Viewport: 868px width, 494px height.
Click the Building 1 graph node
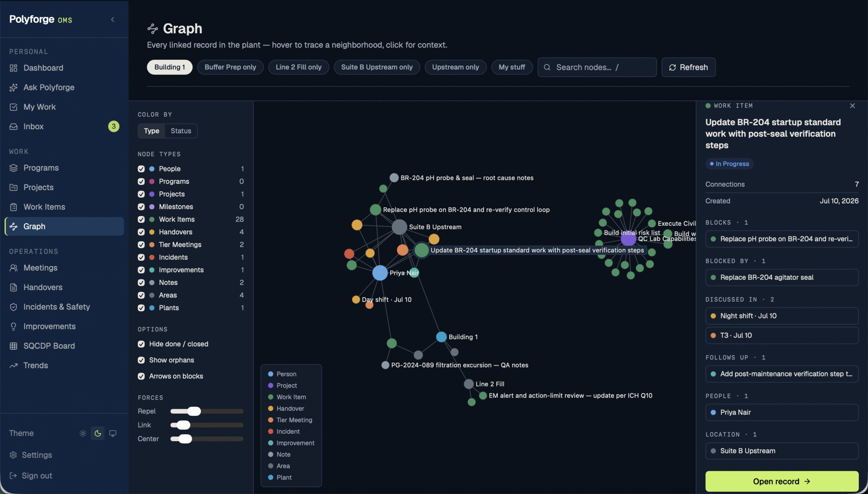tap(441, 337)
